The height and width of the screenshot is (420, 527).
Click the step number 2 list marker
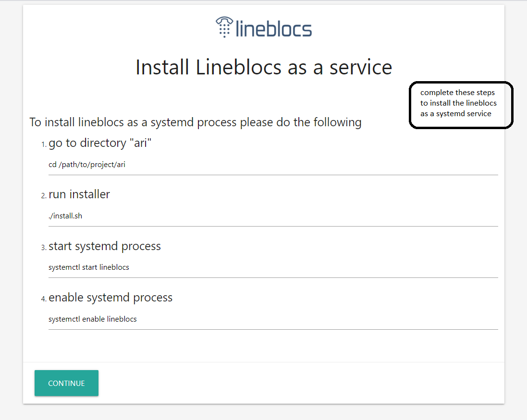point(44,196)
